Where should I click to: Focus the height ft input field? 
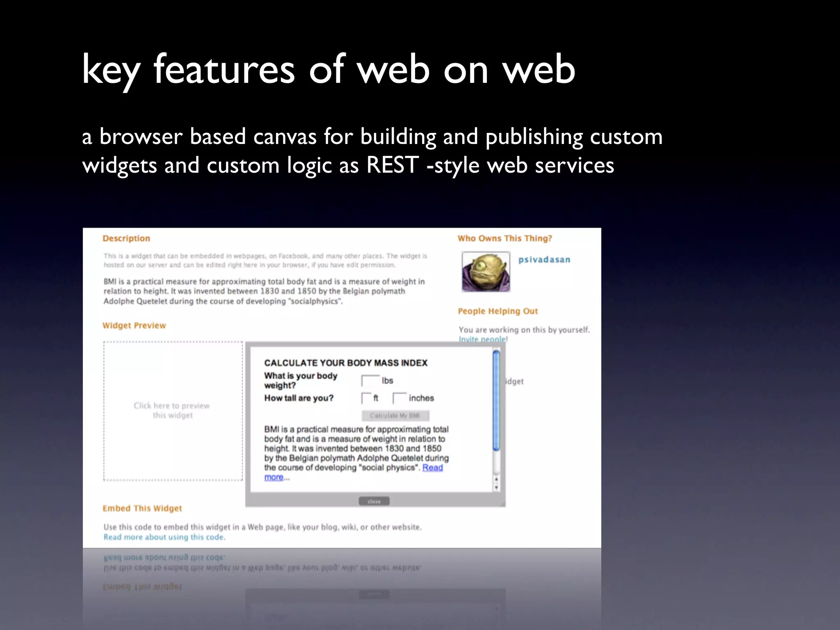click(366, 398)
